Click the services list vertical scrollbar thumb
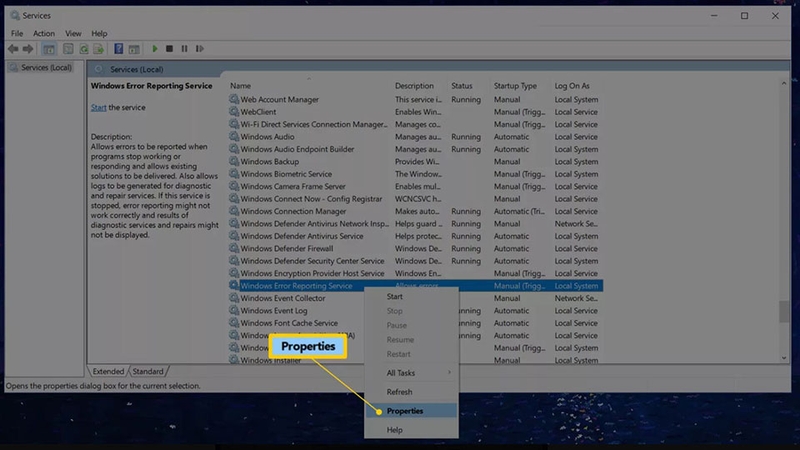Image resolution: width=800 pixels, height=450 pixels. tap(784, 312)
